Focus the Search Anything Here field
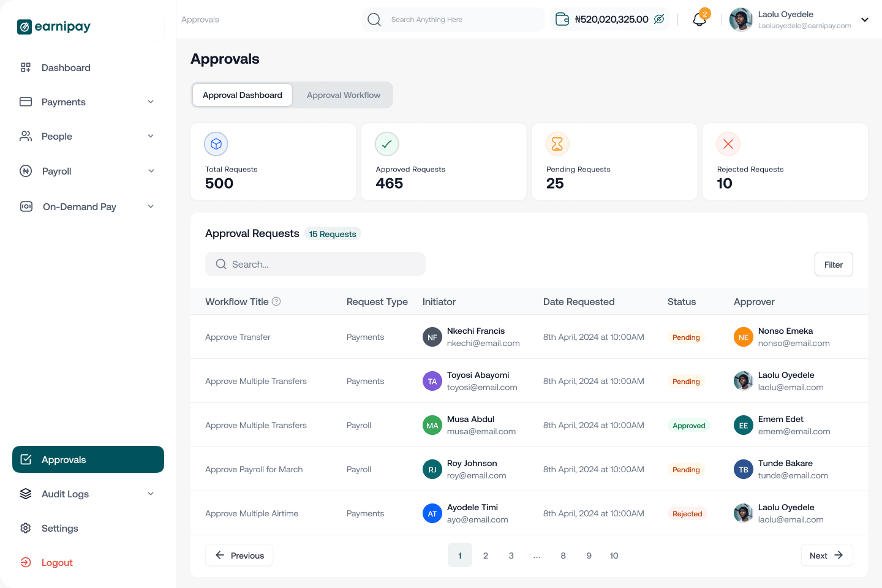 click(453, 20)
